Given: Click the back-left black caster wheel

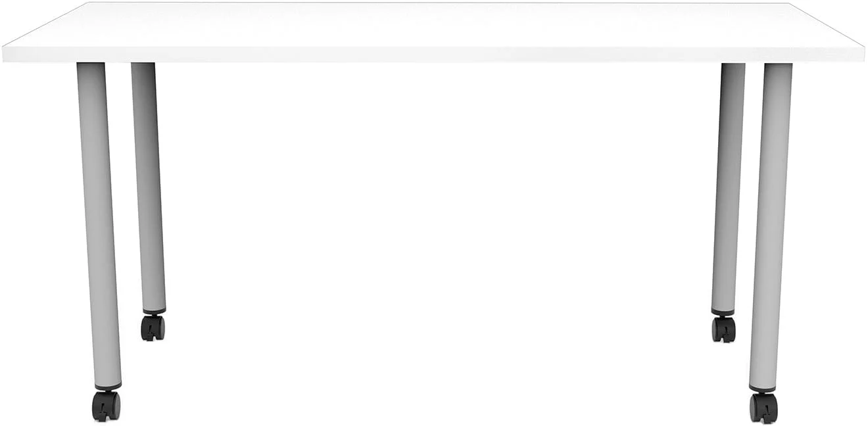Looking at the screenshot, I should click(x=153, y=327).
